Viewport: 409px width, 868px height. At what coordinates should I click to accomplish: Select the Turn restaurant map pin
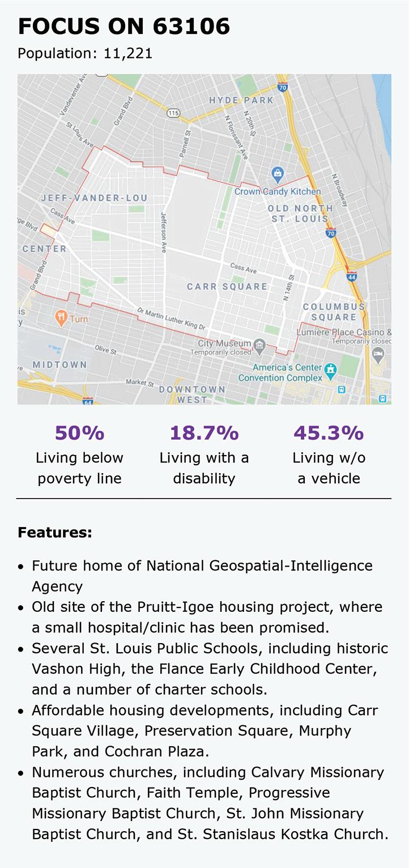(x=61, y=318)
